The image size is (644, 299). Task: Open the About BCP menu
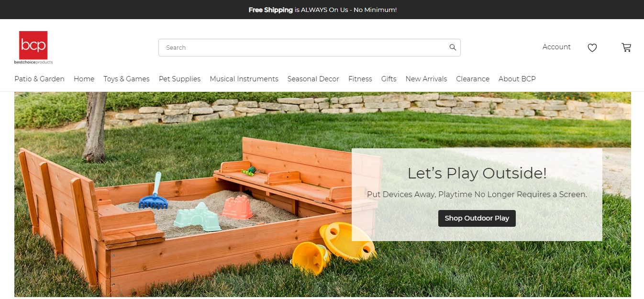coord(517,79)
